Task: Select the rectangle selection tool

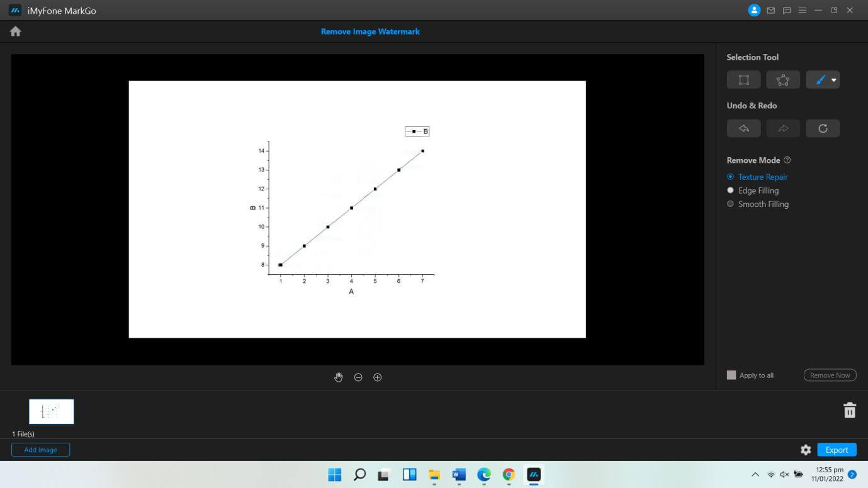Action: point(744,80)
